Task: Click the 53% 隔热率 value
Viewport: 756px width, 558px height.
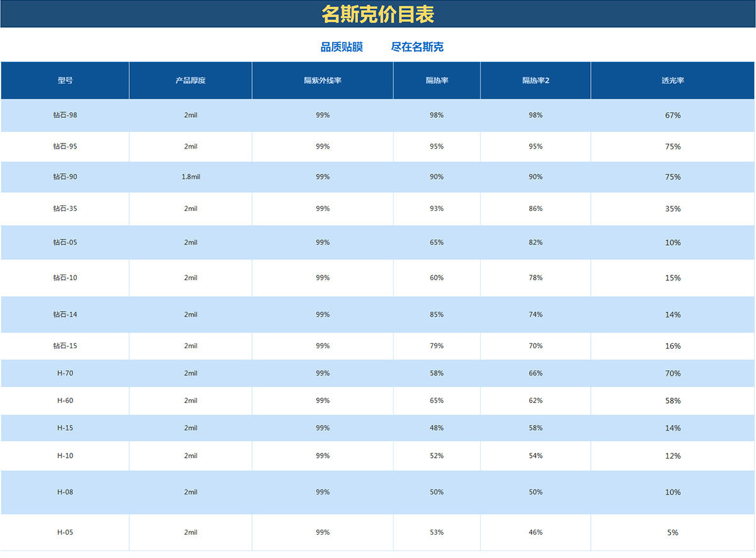Action: pos(437,532)
